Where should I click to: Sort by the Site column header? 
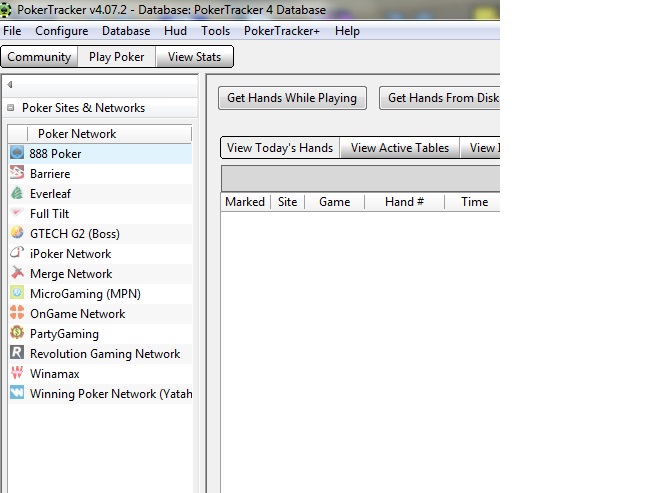tap(287, 202)
